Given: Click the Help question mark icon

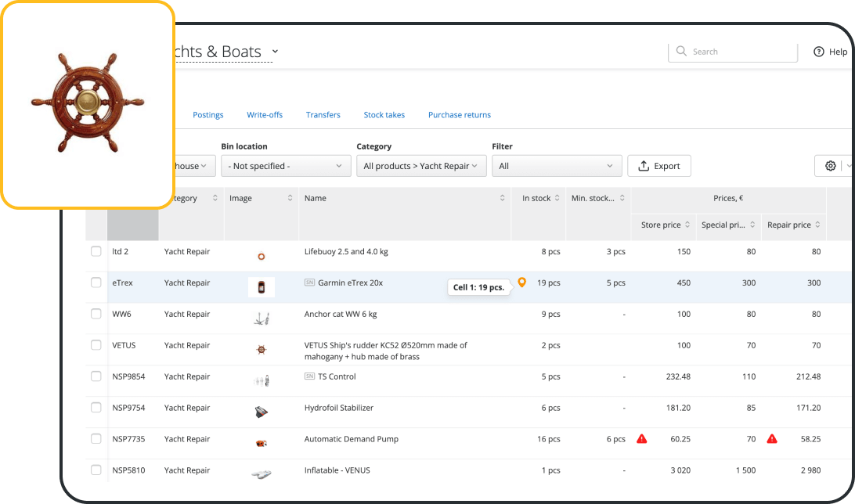Looking at the screenshot, I should [x=819, y=52].
